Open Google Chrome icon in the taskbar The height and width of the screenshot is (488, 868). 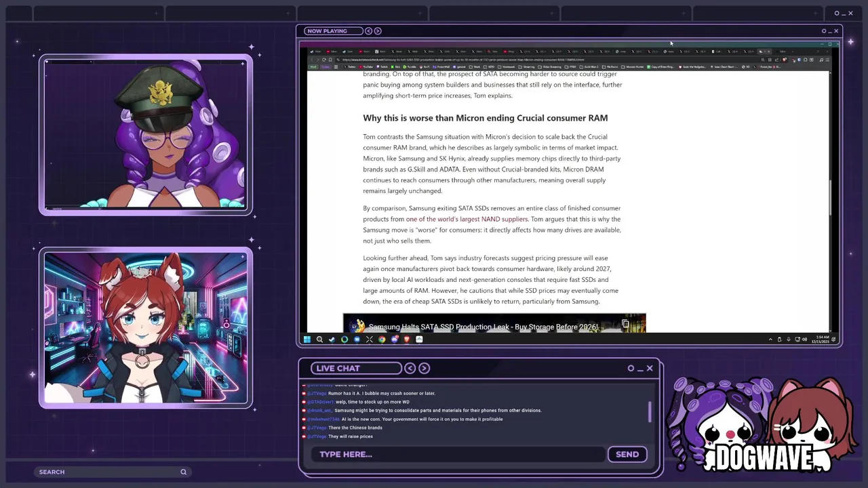point(382,340)
